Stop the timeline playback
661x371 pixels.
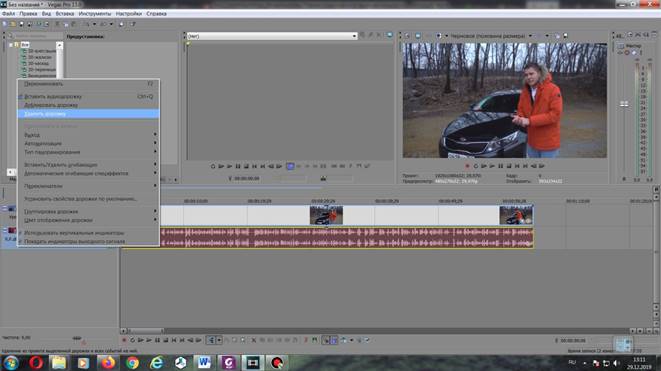(166, 340)
